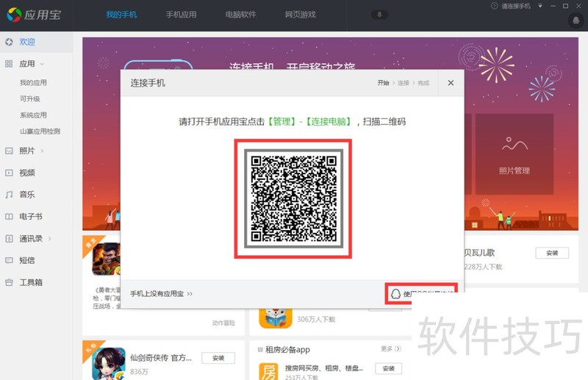Open 工具箱 in the sidebar
Viewport: 588px width, 380px height.
[31, 282]
